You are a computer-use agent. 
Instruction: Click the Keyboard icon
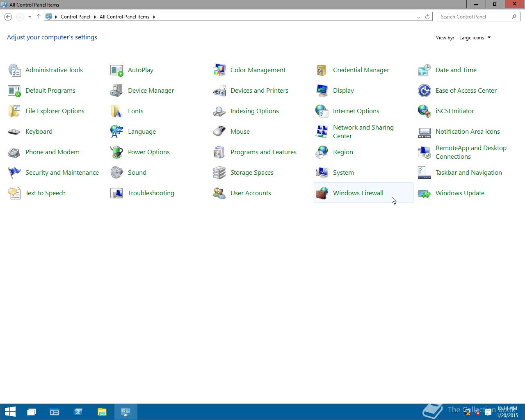click(14, 132)
